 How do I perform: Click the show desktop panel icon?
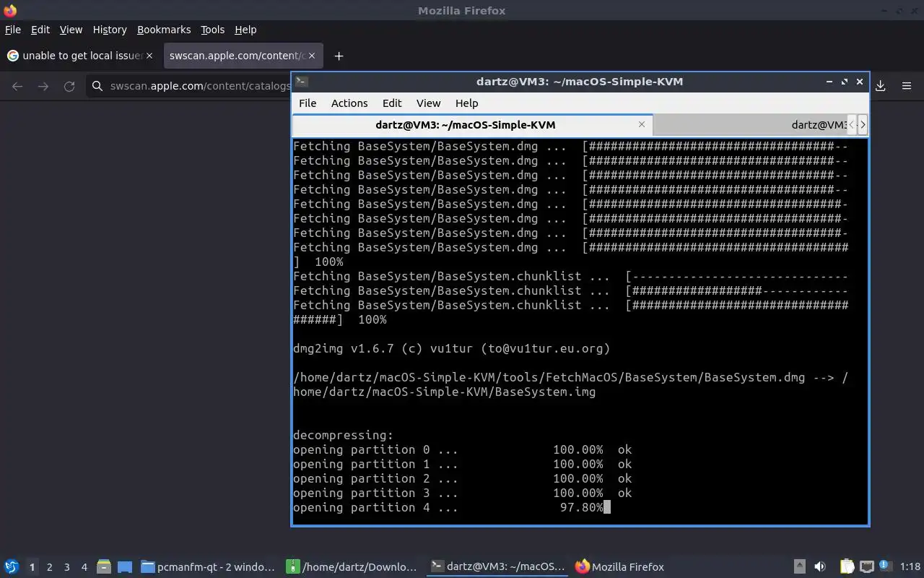tap(124, 567)
